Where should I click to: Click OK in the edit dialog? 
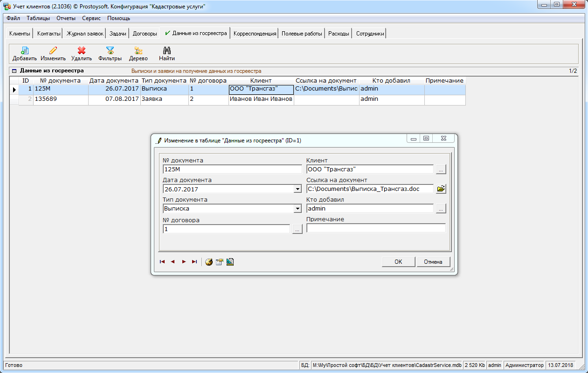398,262
